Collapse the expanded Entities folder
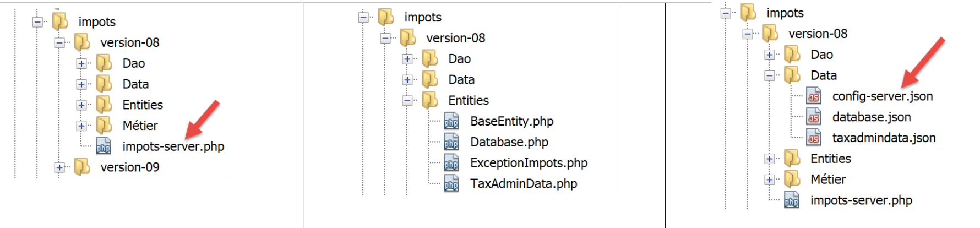Image resolution: width=980 pixels, height=228 pixels. tap(407, 101)
